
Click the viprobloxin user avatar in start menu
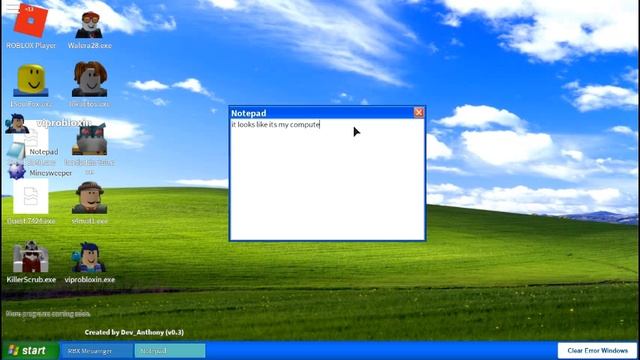(x=17, y=124)
